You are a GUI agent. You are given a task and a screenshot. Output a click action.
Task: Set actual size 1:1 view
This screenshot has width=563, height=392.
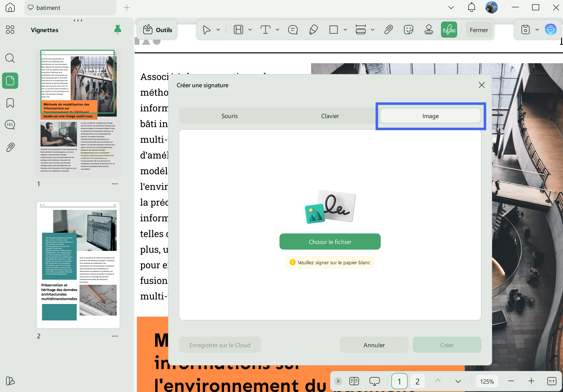[x=552, y=381]
